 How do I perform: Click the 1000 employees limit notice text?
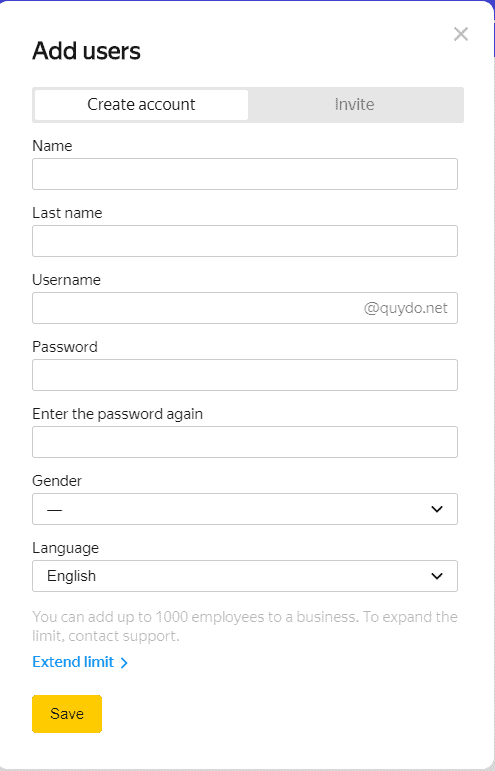(x=245, y=626)
